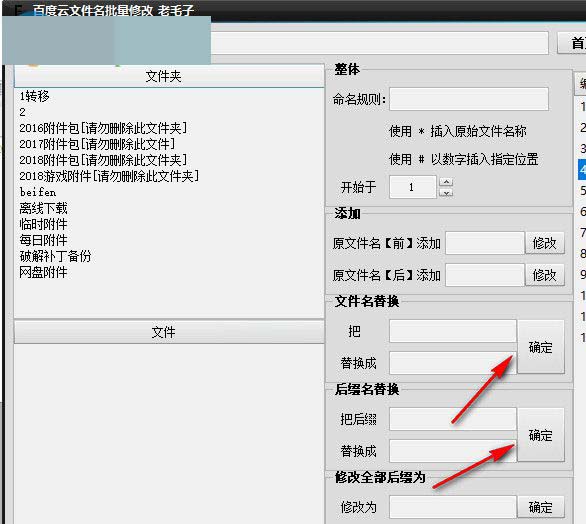Click 确定 beside 修改为 field
This screenshot has height=524, width=586.
(540, 507)
